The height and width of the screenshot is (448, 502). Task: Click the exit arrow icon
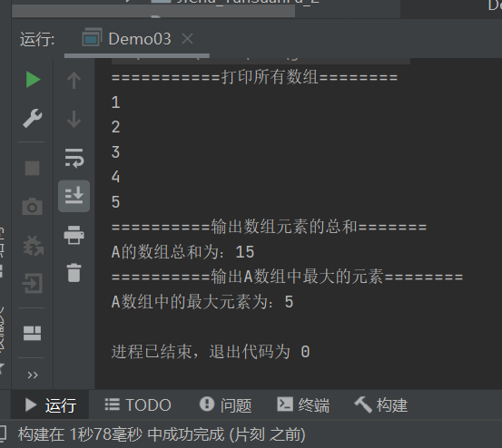(33, 283)
